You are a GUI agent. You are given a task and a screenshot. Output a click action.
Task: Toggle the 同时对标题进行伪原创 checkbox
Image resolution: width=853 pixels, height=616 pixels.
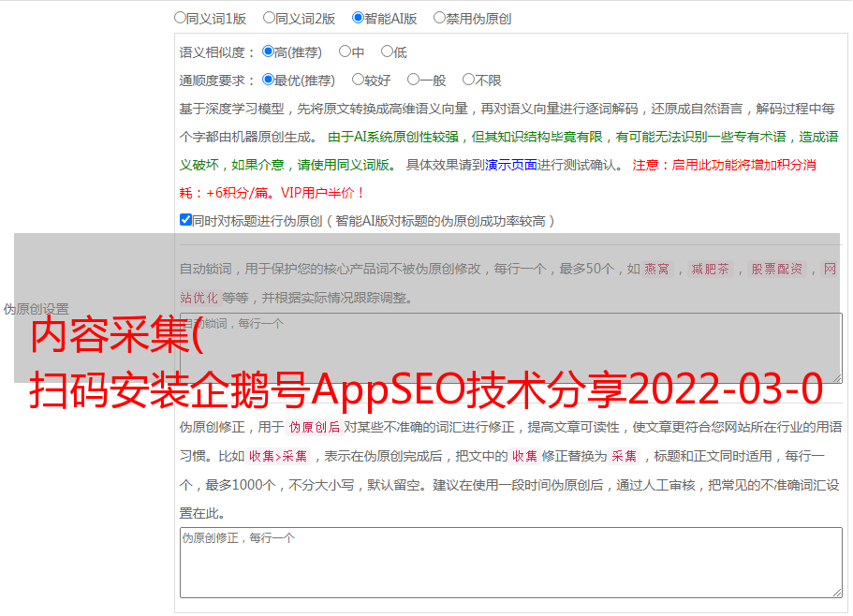tap(185, 220)
